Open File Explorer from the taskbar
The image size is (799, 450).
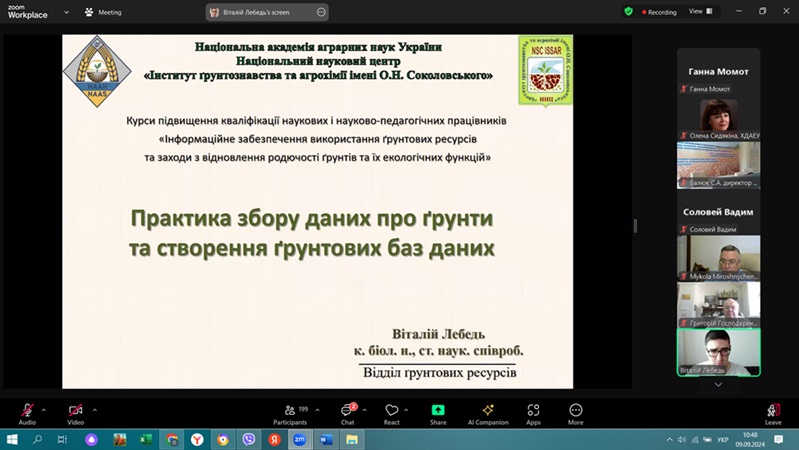tap(352, 439)
